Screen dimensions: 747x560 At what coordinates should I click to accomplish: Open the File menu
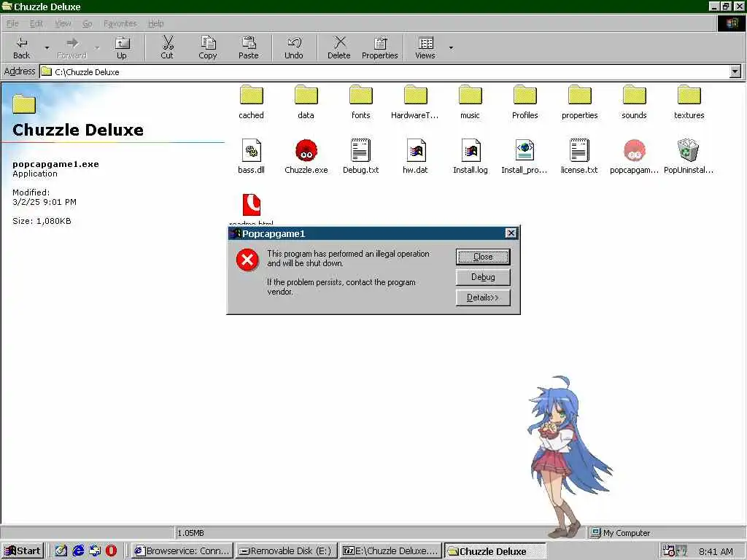[x=12, y=23]
